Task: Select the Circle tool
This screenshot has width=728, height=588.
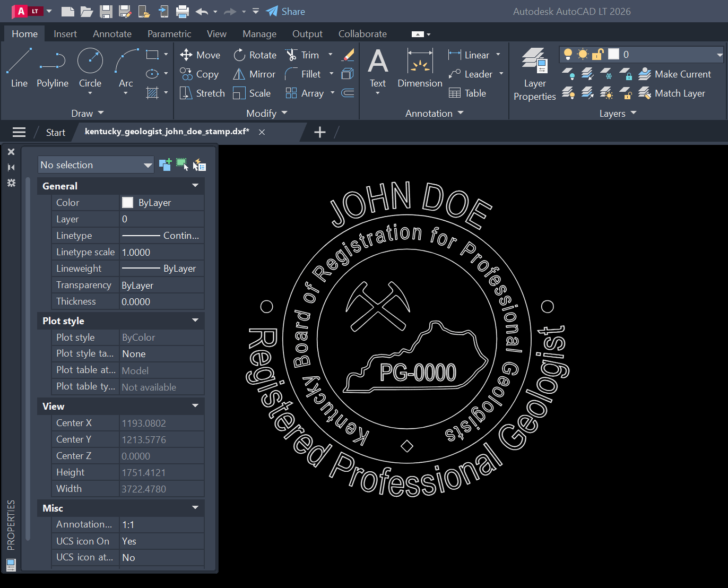Action: coord(90,68)
